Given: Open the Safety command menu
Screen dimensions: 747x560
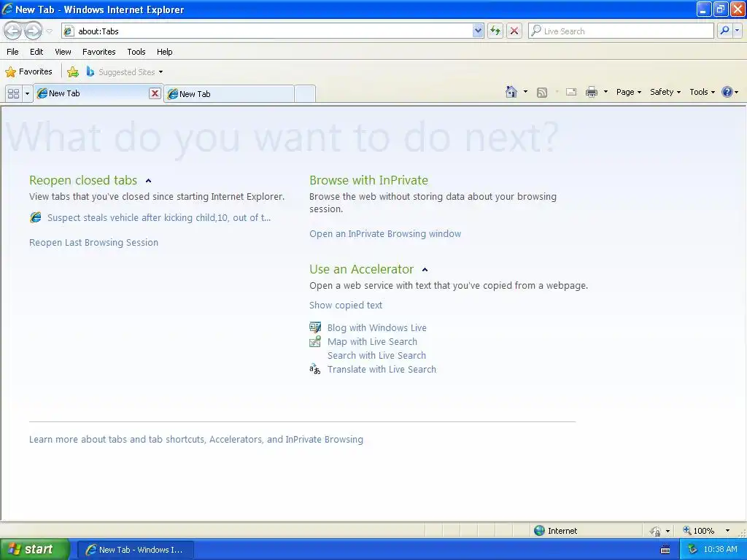Looking at the screenshot, I should click(665, 92).
